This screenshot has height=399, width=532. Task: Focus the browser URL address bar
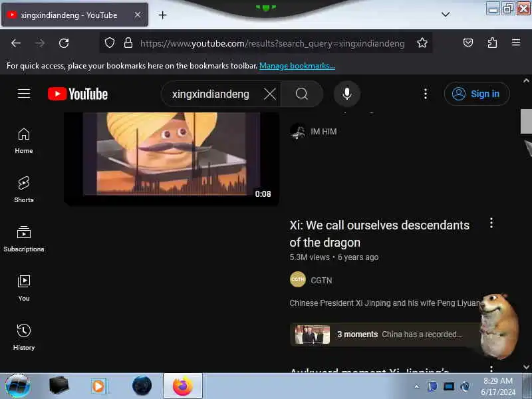[x=272, y=43]
